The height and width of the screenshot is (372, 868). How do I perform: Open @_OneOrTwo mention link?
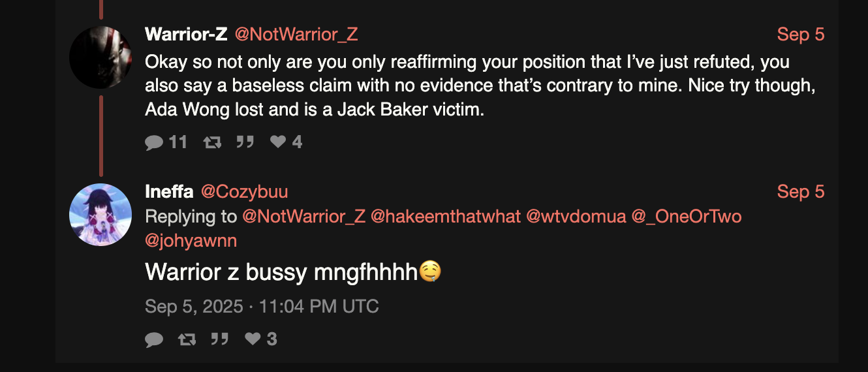[x=687, y=216]
